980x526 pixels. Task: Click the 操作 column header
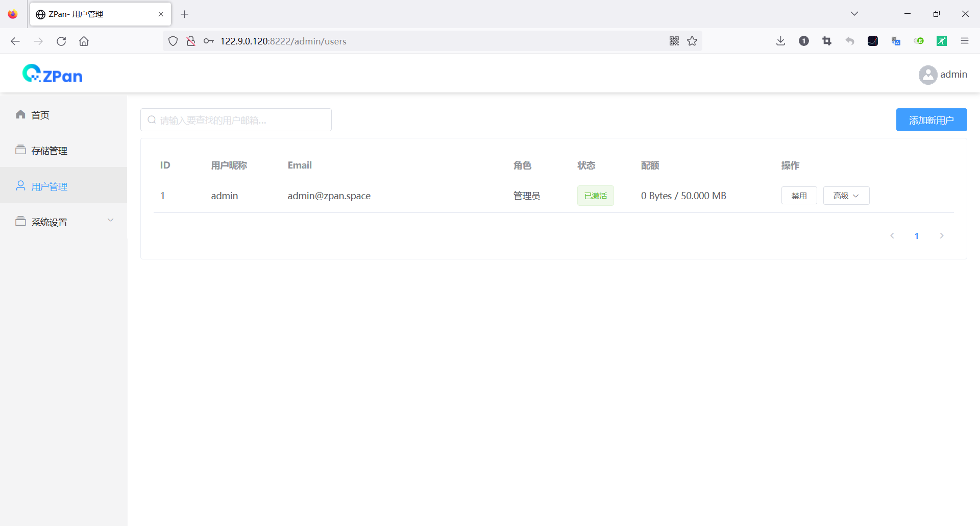pyautogui.click(x=790, y=165)
